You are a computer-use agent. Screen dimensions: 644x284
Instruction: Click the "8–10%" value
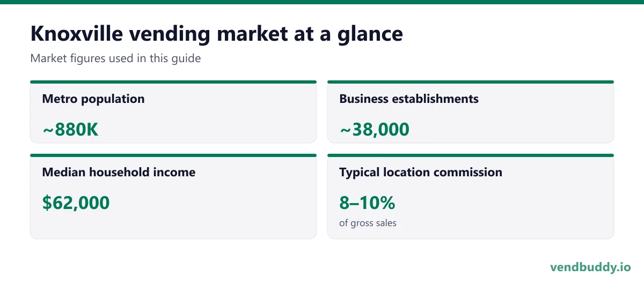(367, 203)
